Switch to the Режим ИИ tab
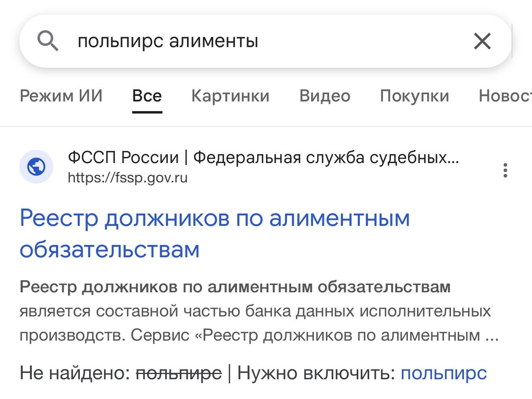Screen dimensions: 532x399 (x=61, y=96)
